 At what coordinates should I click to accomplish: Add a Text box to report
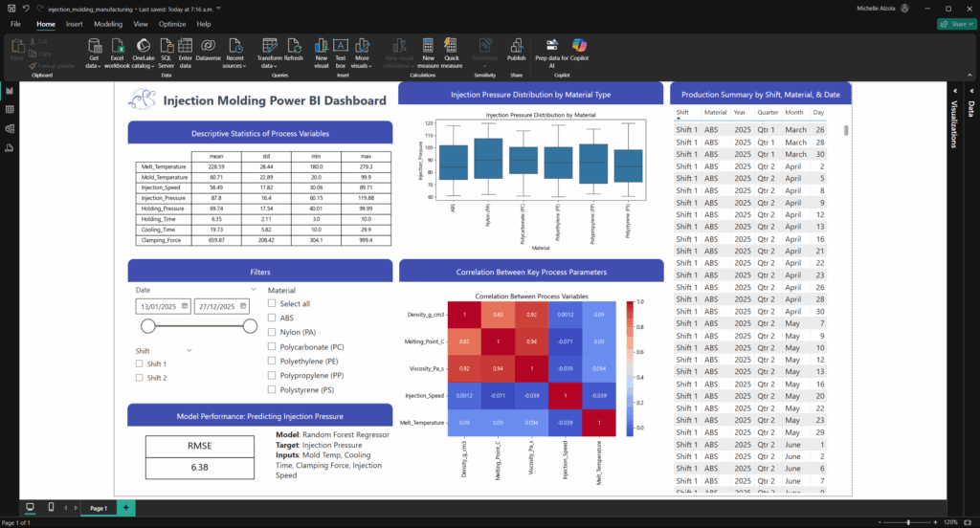click(341, 50)
